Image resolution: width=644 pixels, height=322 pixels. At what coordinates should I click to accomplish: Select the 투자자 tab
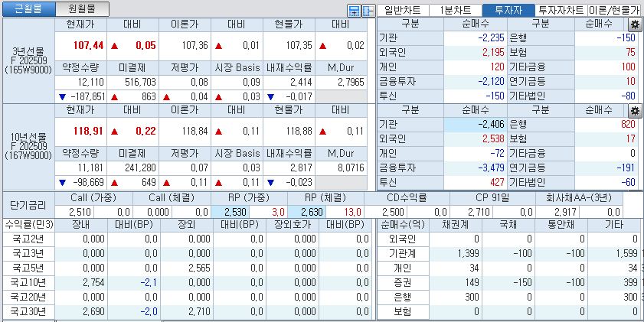click(508, 10)
